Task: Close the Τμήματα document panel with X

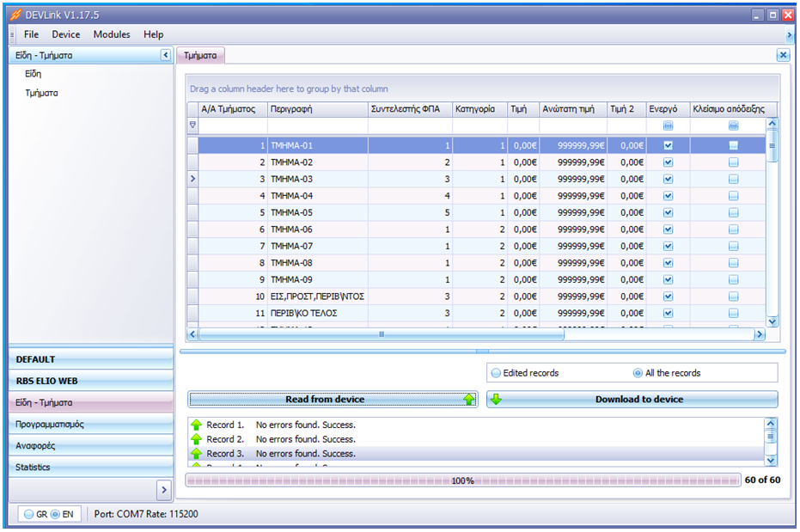Action: pyautogui.click(x=782, y=55)
